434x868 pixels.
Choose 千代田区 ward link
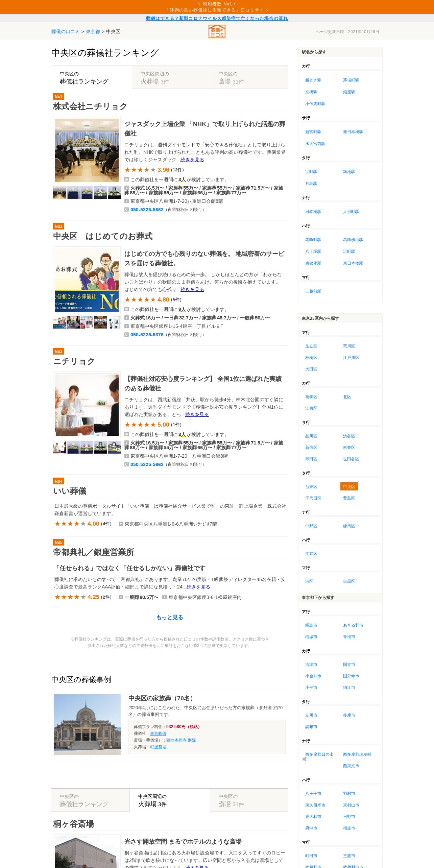tap(313, 498)
